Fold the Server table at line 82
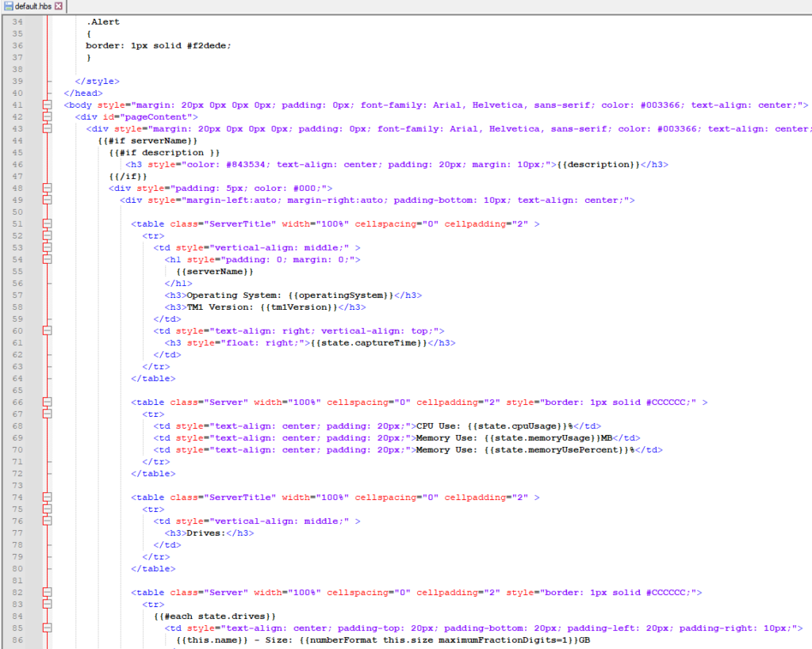 [46, 592]
